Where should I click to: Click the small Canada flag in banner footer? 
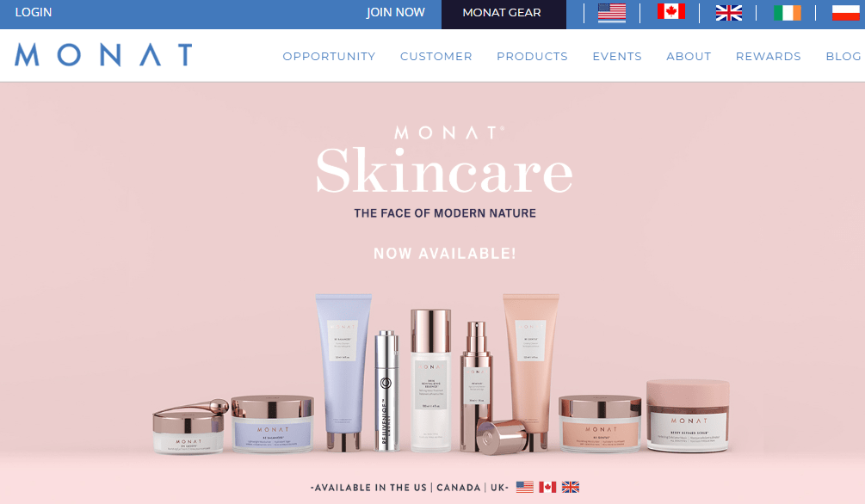pyautogui.click(x=547, y=487)
